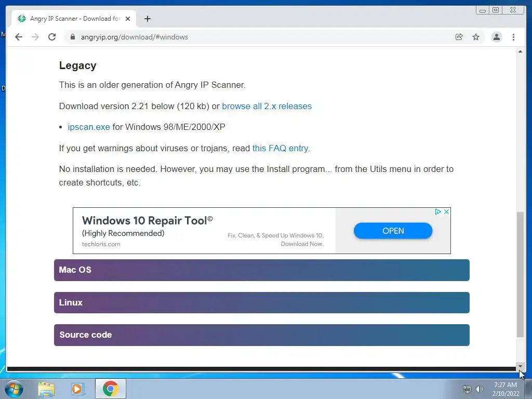The width and height of the screenshot is (532, 399).
Task: Click the padlock site security icon
Action: tap(72, 37)
